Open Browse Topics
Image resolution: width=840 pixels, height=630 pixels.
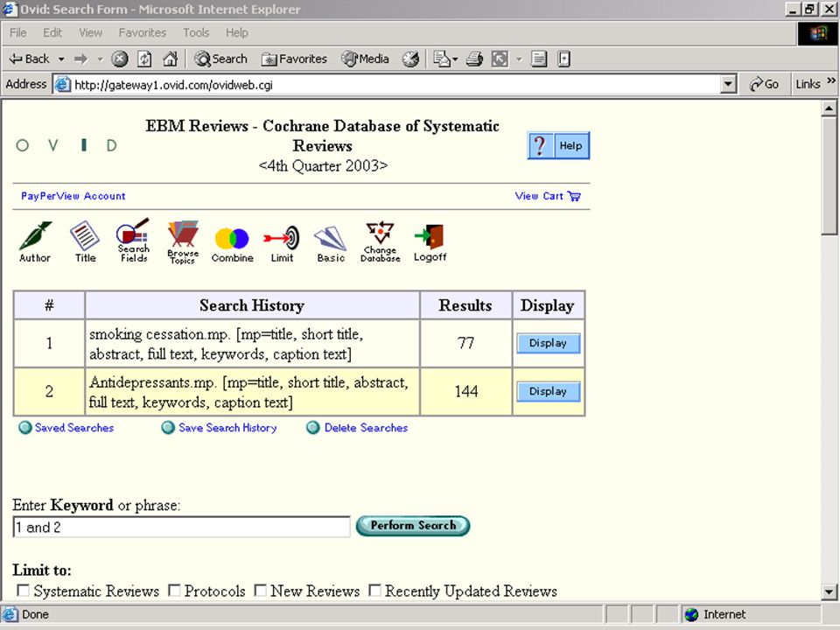click(183, 241)
